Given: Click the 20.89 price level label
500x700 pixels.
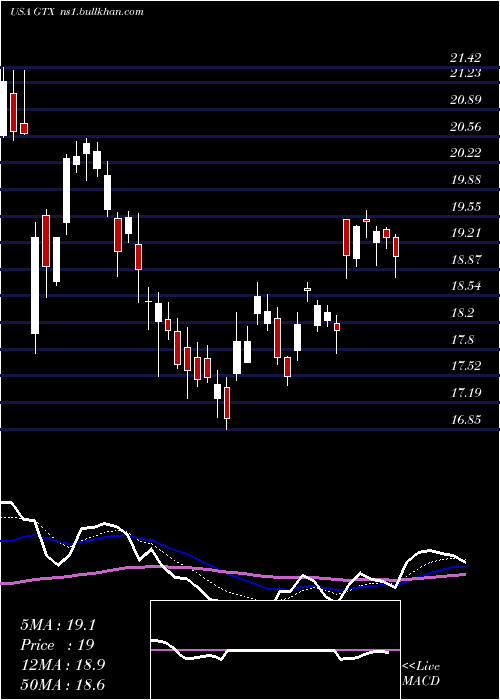Looking at the screenshot, I should tap(466, 100).
